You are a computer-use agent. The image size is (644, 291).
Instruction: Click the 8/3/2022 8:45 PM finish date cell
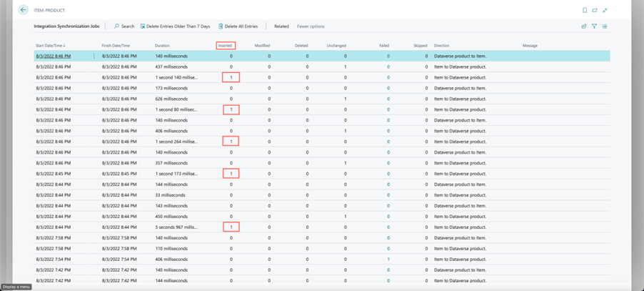(x=119, y=174)
